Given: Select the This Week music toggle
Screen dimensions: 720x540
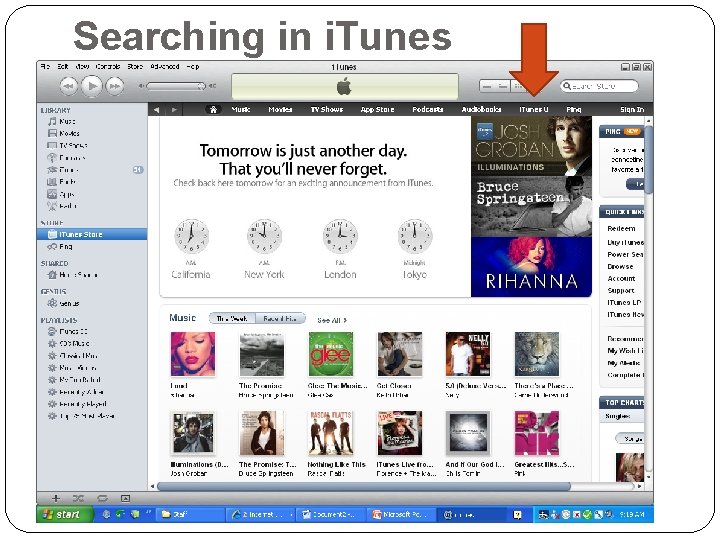Looking at the screenshot, I should [232, 318].
